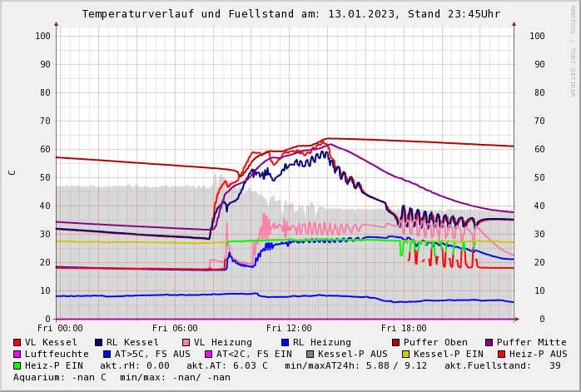Click the Fri 12:00 x-axis label
Viewport: 581px width, 392px height.
289,328
